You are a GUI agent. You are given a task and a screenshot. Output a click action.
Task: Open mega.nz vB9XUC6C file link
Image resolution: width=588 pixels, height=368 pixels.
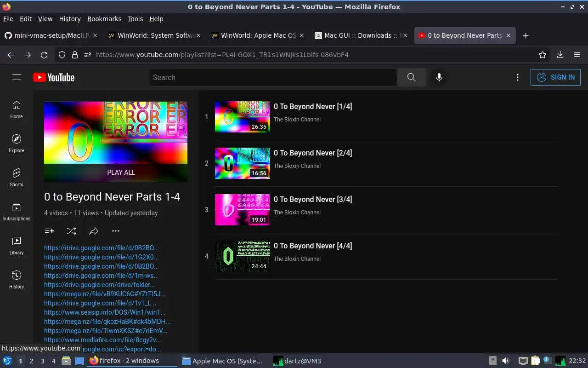point(105,294)
